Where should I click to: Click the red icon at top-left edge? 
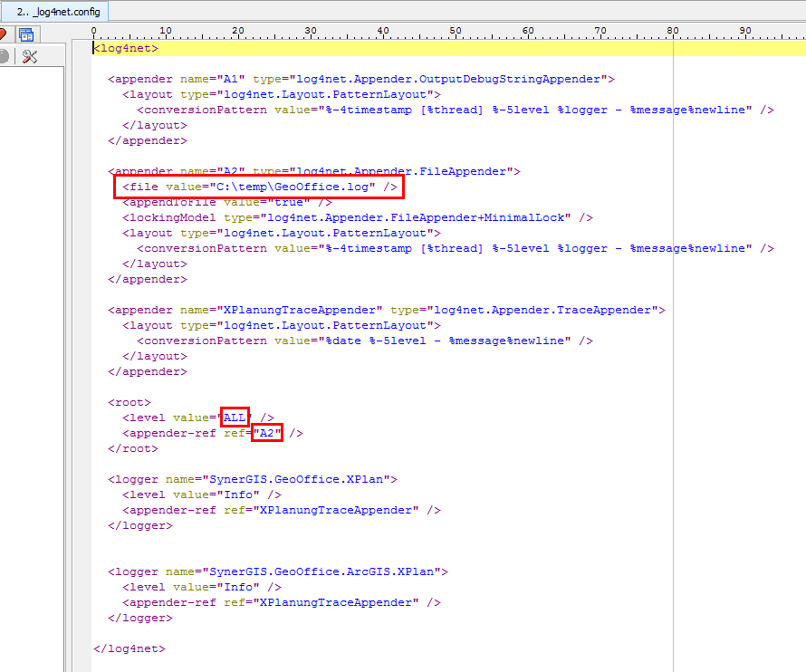(x=5, y=33)
